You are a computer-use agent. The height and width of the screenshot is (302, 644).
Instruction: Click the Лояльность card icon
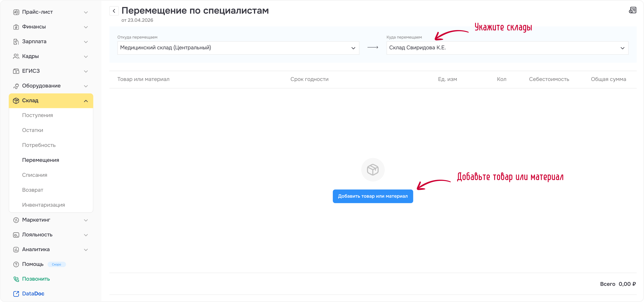tap(16, 235)
